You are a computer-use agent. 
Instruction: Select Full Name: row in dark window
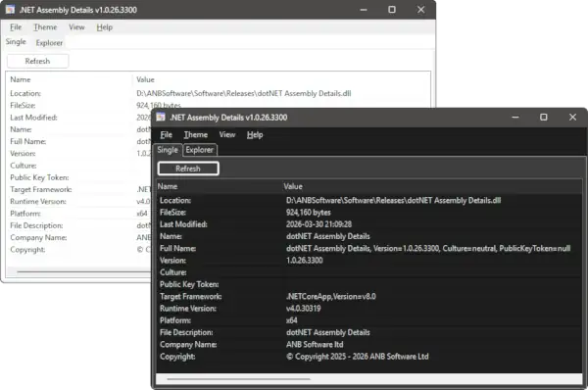[x=369, y=248]
